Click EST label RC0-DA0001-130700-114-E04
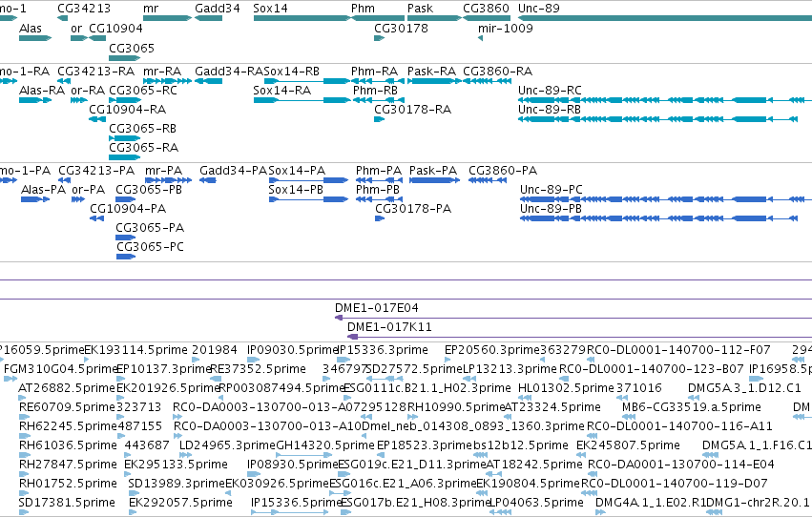Screen dimensions: 812x517 681,465
